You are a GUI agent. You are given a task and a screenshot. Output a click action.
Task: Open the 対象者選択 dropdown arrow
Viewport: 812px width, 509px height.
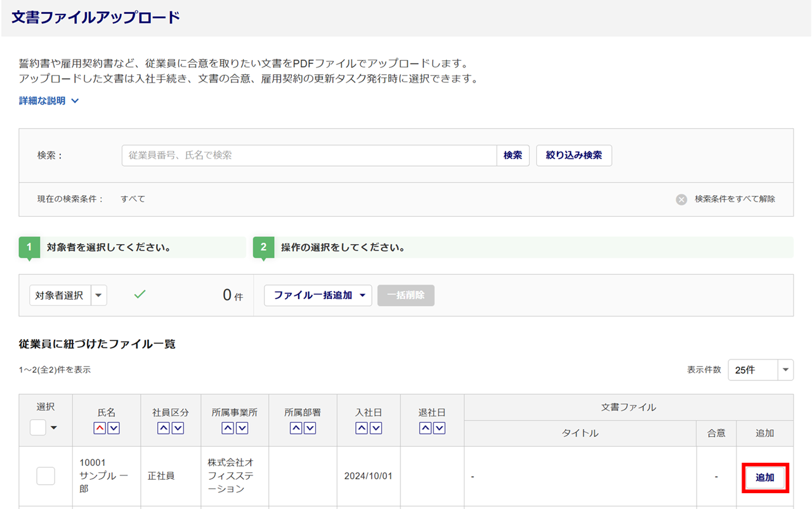99,295
